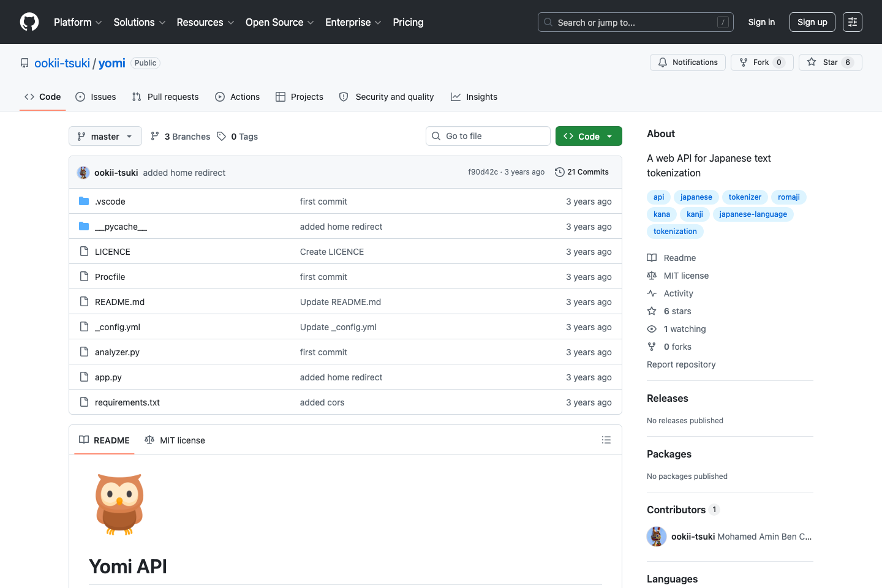Click the Go to file field

(x=488, y=136)
